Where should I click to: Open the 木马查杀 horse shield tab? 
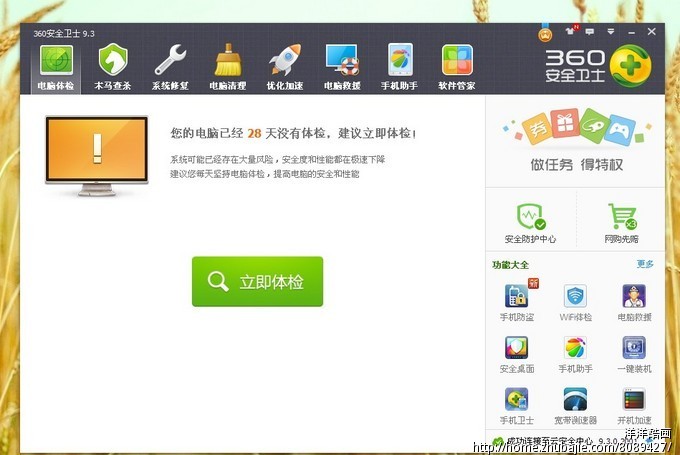(113, 67)
